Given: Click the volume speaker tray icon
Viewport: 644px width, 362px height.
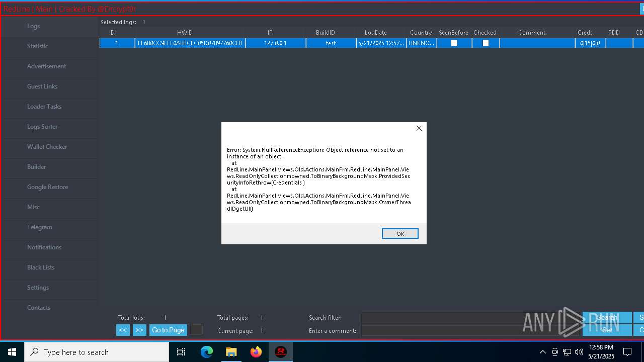Looking at the screenshot, I should (579, 352).
